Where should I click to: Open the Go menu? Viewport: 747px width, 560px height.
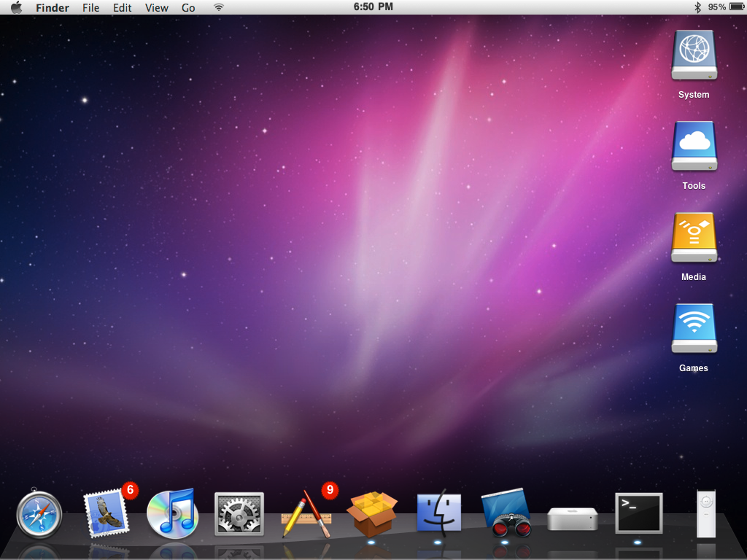tap(188, 7)
